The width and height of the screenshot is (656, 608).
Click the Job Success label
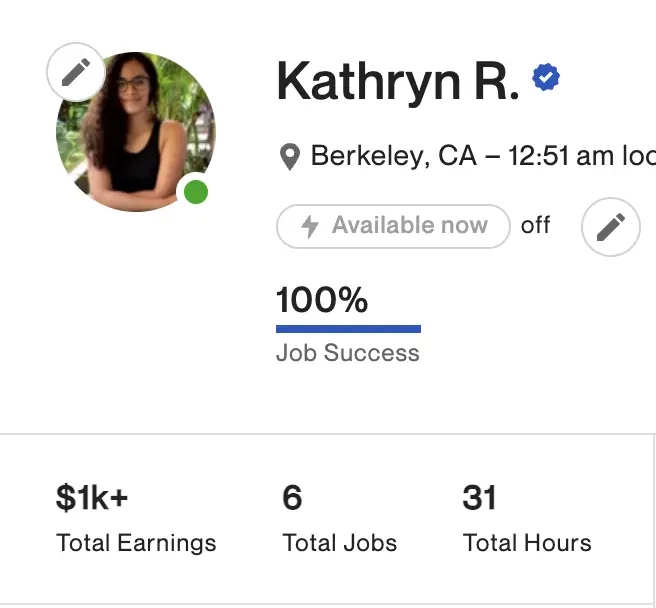348,353
